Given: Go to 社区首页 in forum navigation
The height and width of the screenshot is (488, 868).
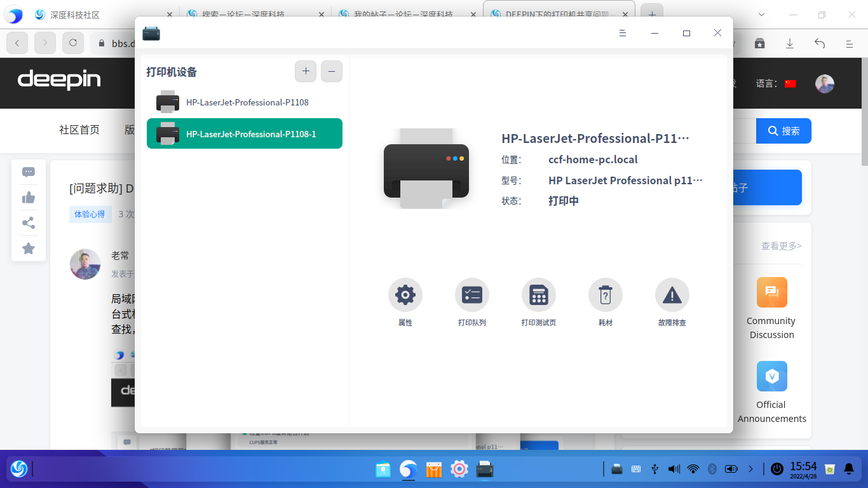Looking at the screenshot, I should coord(79,130).
